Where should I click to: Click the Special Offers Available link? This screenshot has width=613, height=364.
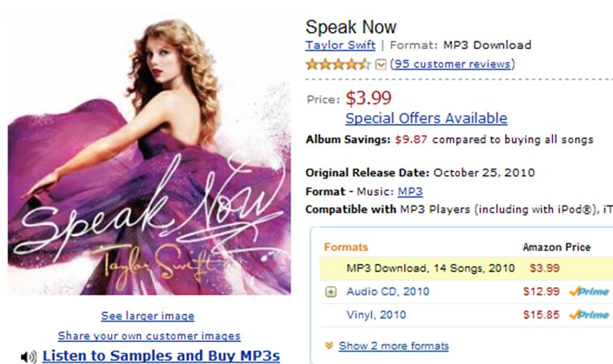click(x=426, y=118)
